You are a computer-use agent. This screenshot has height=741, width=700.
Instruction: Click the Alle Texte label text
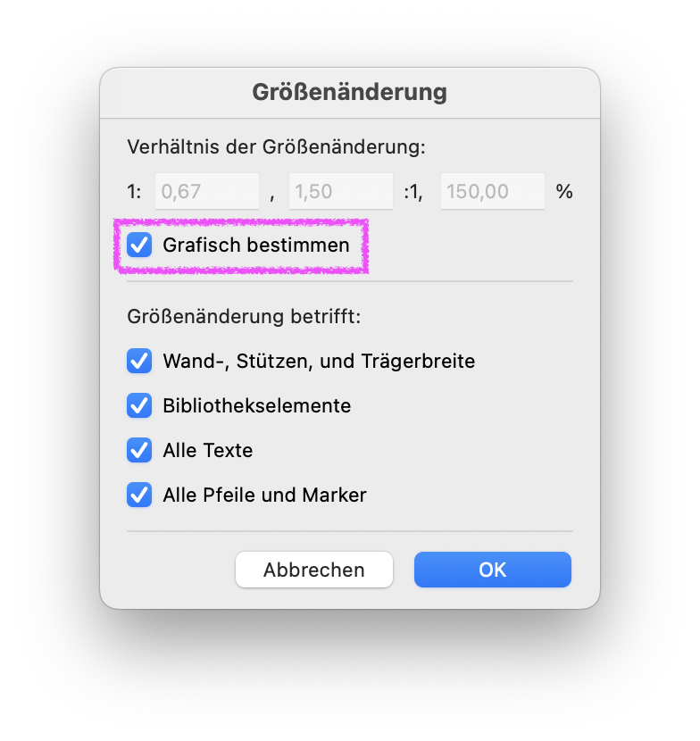[x=208, y=450]
